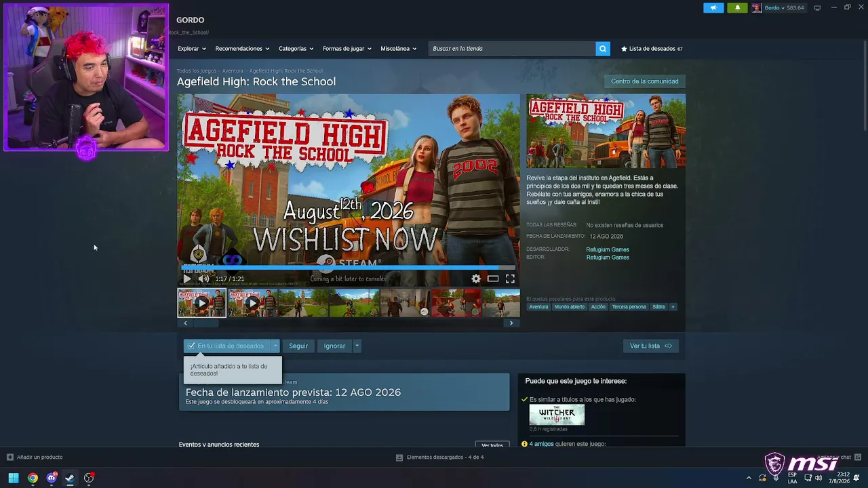This screenshot has height=488, width=868.
Task: Click the Aventura breadcrumb link
Action: 233,70
